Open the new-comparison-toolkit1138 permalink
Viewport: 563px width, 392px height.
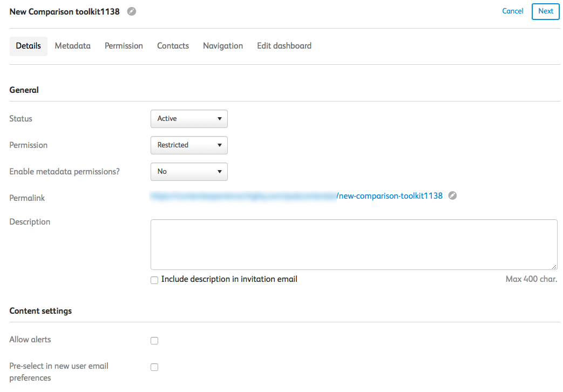[x=390, y=196]
